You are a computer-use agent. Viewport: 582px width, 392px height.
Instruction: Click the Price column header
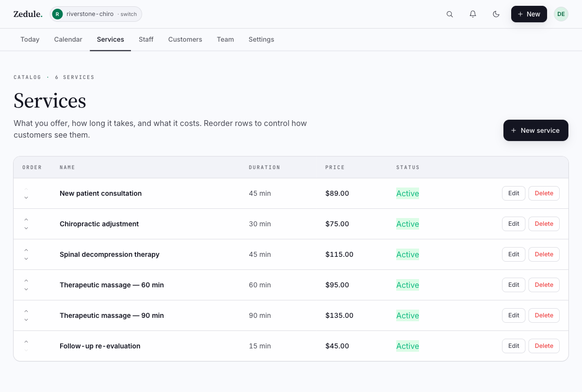click(335, 167)
